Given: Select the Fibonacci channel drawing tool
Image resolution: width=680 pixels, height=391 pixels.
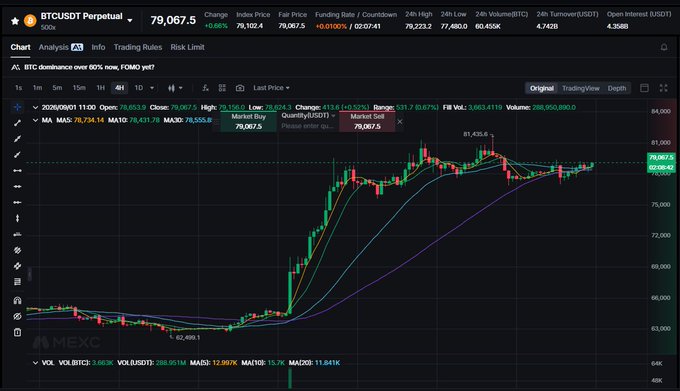Looking at the screenshot, I should click(17, 266).
